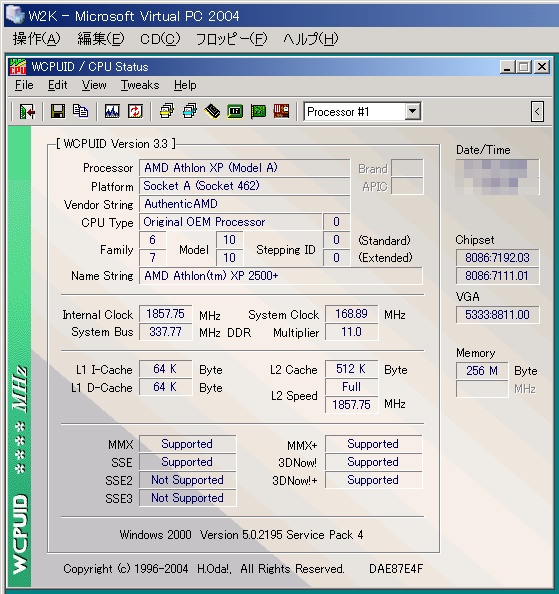Click MMX+ Supported field
This screenshot has width=559, height=594.
(373, 444)
